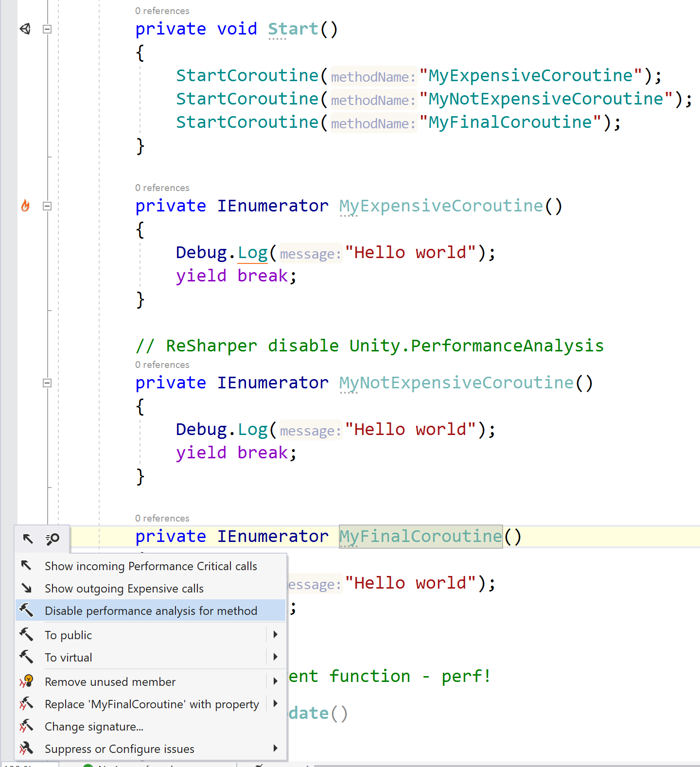Expand the submenu arrow beside Remove unused member

276,681
